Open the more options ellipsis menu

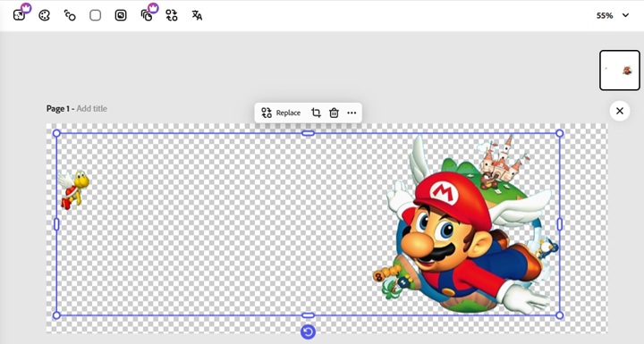point(352,113)
